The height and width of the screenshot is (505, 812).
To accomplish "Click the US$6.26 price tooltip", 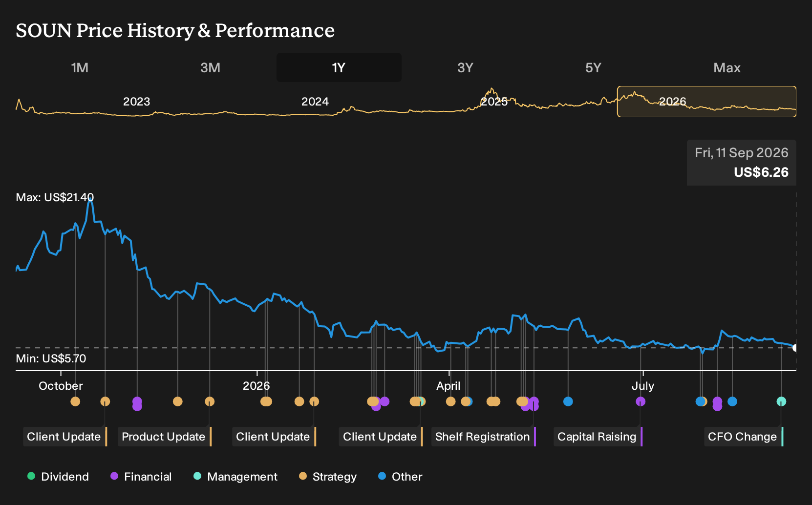I will pyautogui.click(x=742, y=163).
